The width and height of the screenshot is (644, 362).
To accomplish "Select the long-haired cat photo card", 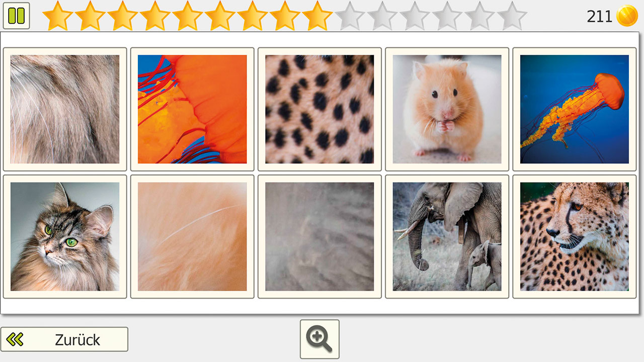I will pyautogui.click(x=65, y=236).
